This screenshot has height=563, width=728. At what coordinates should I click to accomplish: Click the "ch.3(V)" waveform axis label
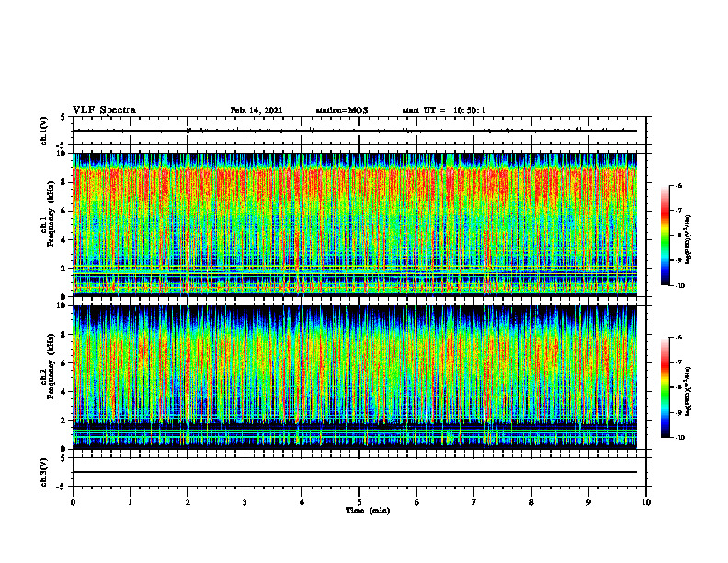(x=43, y=472)
